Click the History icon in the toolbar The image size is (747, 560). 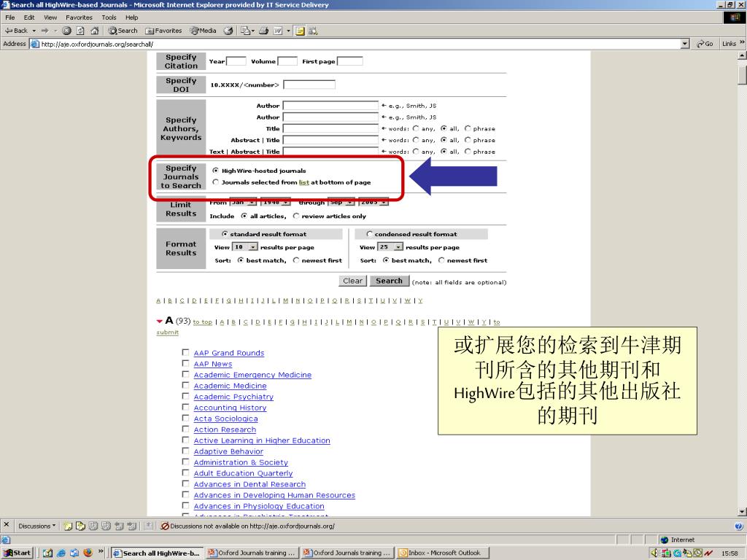click(x=228, y=31)
